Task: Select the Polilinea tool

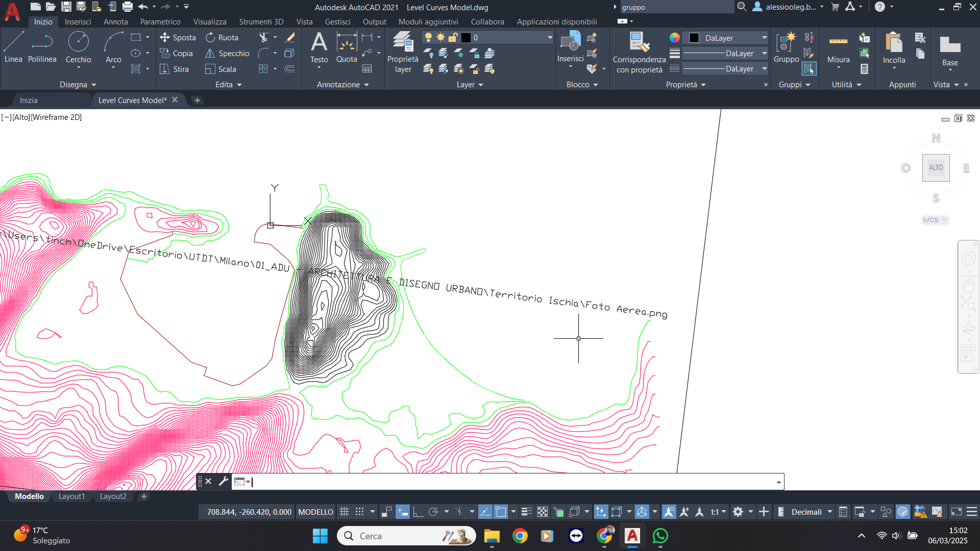Action: click(42, 47)
